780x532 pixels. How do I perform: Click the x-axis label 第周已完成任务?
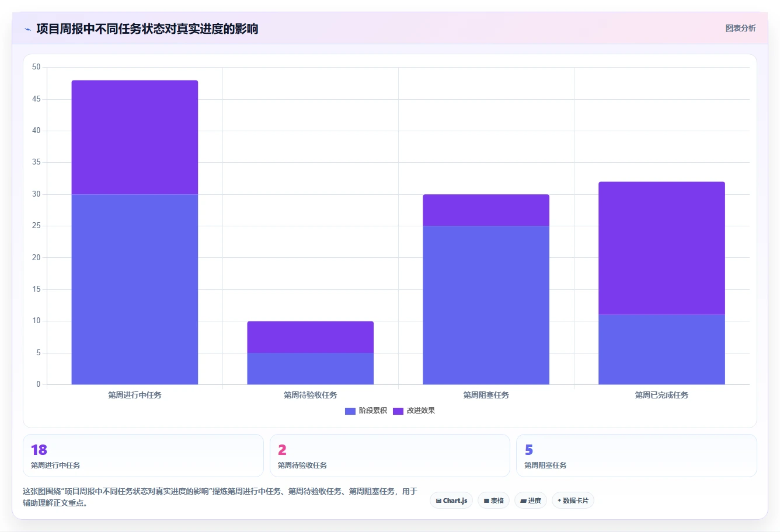point(662,395)
